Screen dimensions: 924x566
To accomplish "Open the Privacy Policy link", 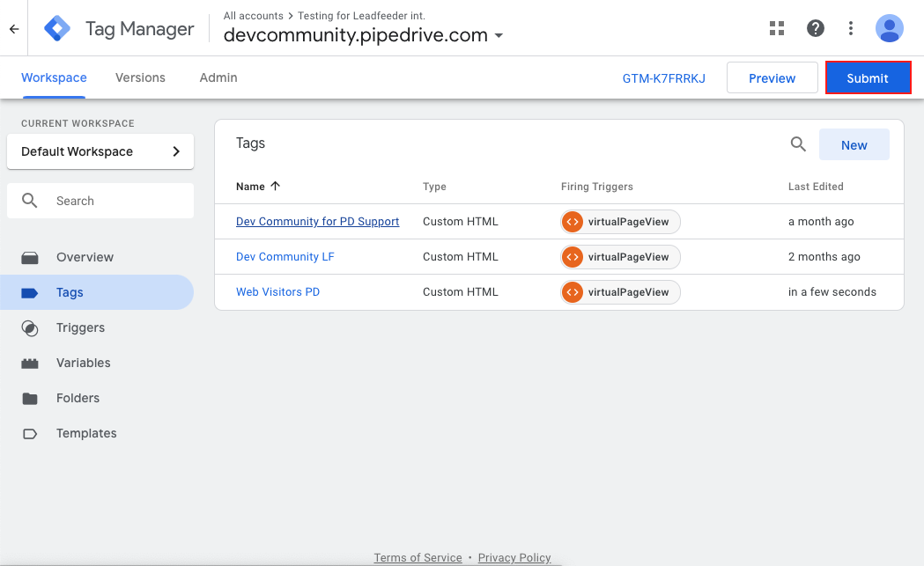I will coord(514,558).
